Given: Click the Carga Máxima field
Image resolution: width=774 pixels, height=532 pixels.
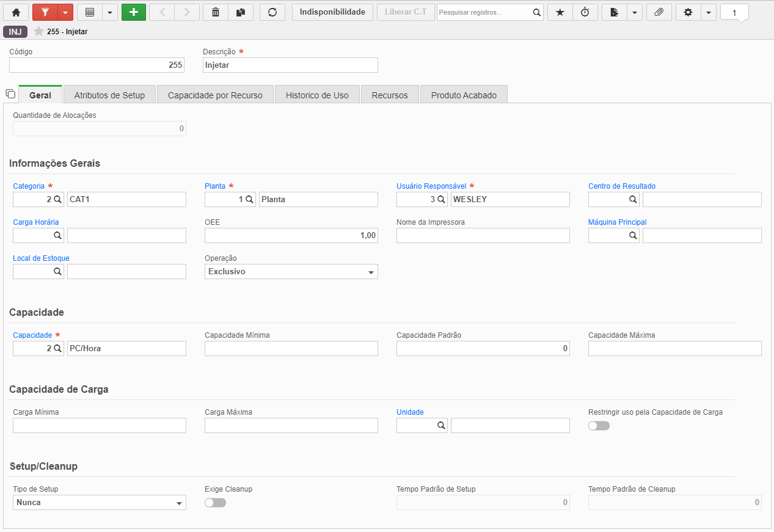Looking at the screenshot, I should point(291,425).
